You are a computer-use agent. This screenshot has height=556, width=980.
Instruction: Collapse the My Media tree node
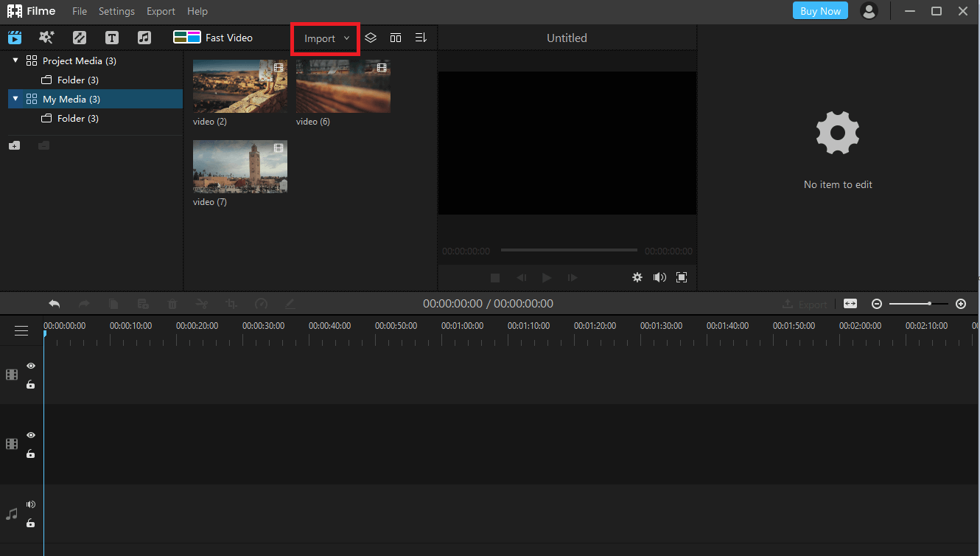[15, 98]
